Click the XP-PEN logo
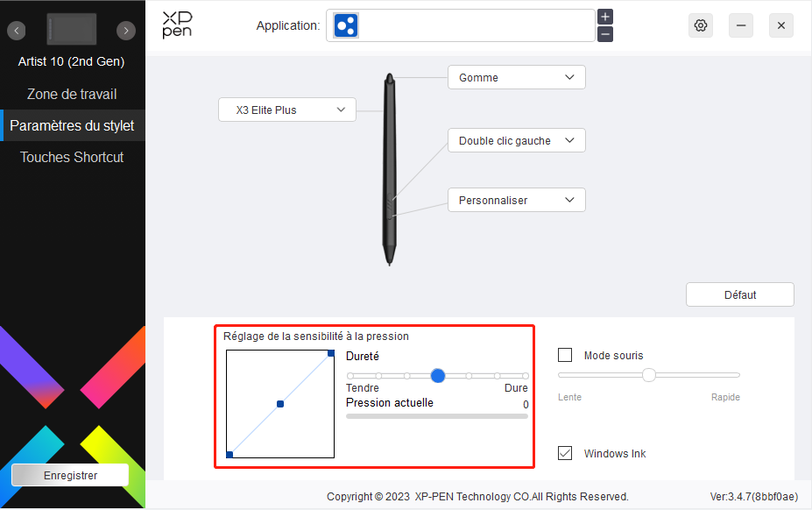Image resolution: width=812 pixels, height=510 pixels. (x=177, y=25)
